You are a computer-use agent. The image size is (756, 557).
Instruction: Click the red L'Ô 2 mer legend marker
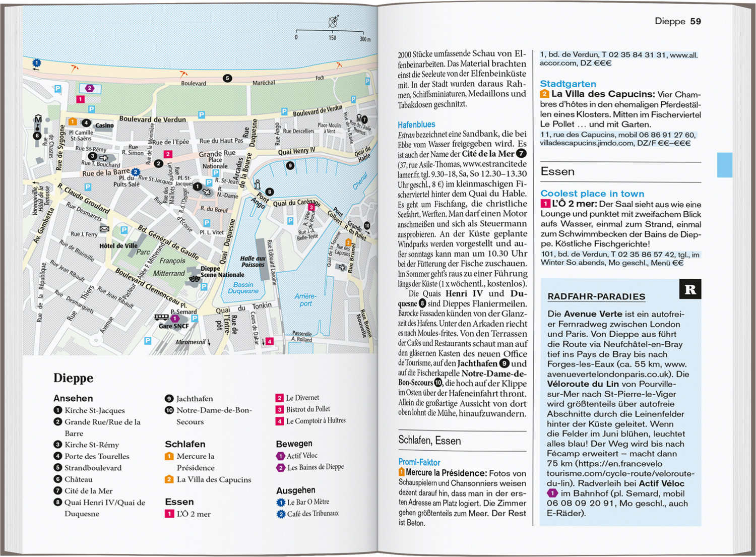click(170, 514)
